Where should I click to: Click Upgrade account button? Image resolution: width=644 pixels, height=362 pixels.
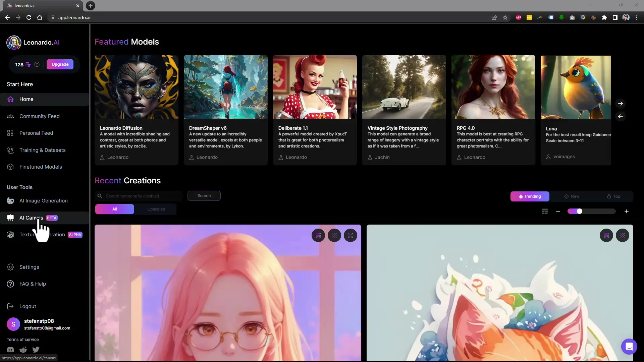click(x=60, y=64)
